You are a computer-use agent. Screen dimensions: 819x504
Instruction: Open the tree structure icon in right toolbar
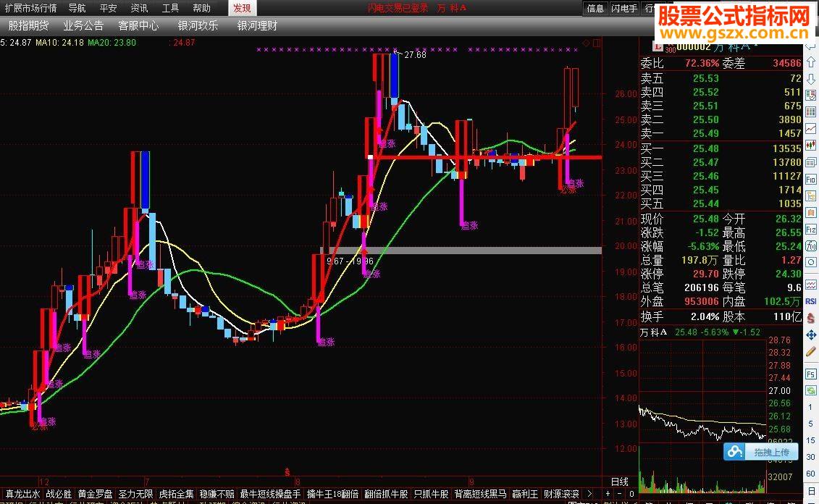point(810,196)
